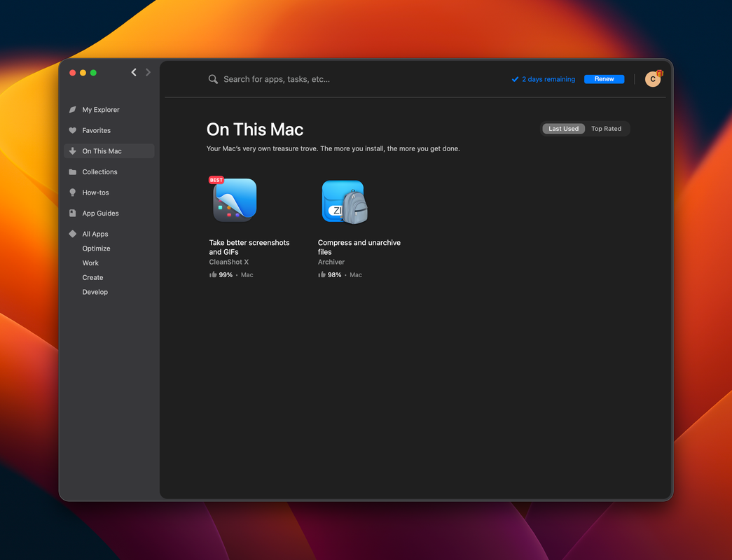Viewport: 732px width, 560px height.
Task: Click the All Apps diamond icon
Action: (72, 234)
